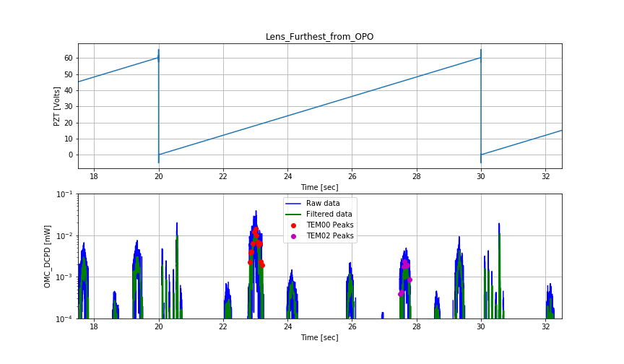Image resolution: width=624 pixels, height=364 pixels.
Task: Click the 0 tick on PZT axis
Action: tap(71, 155)
